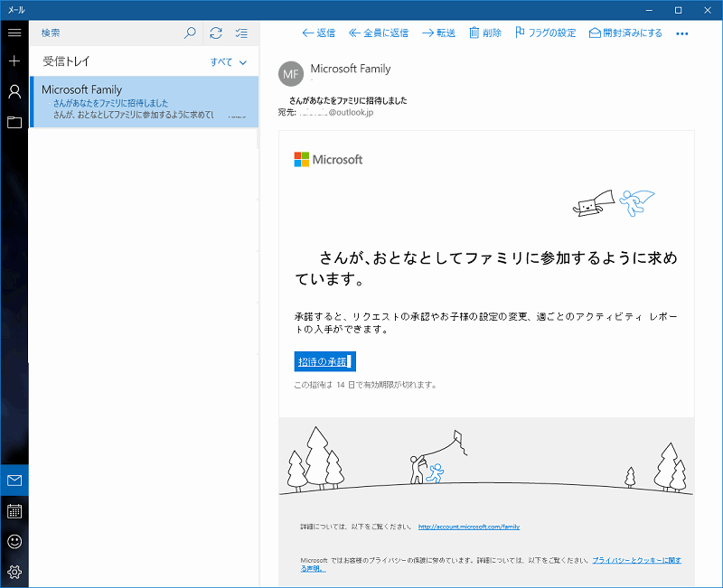Close the Mail window
Viewport: 723px width, 588px height.
708,10
